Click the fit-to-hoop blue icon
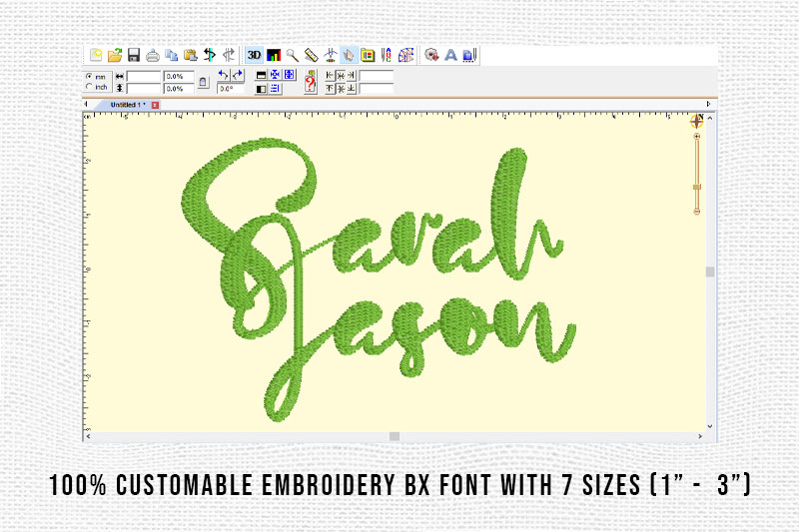Screen dimensions: 799x532 point(289,75)
